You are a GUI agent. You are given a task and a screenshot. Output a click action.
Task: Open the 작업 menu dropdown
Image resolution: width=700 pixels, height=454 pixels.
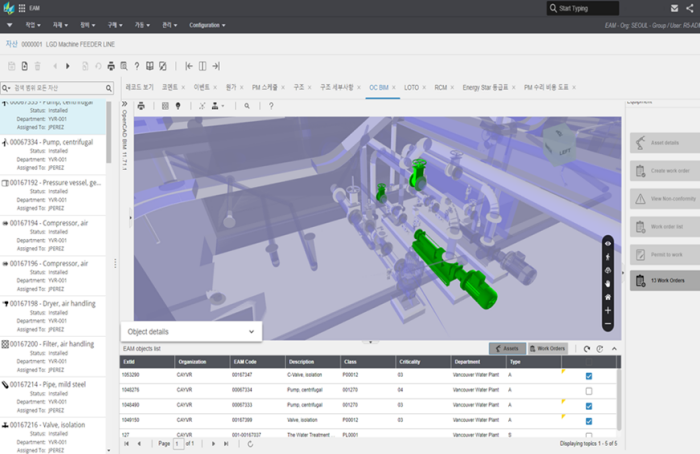(33, 25)
